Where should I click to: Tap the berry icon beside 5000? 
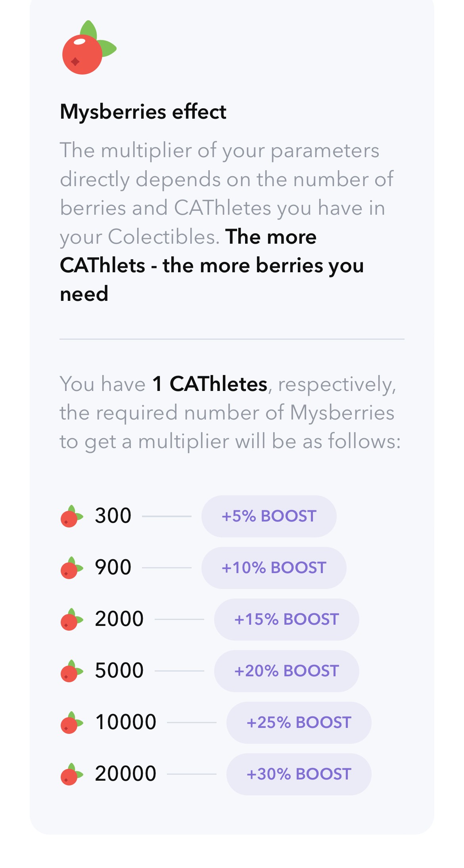pos(72,671)
